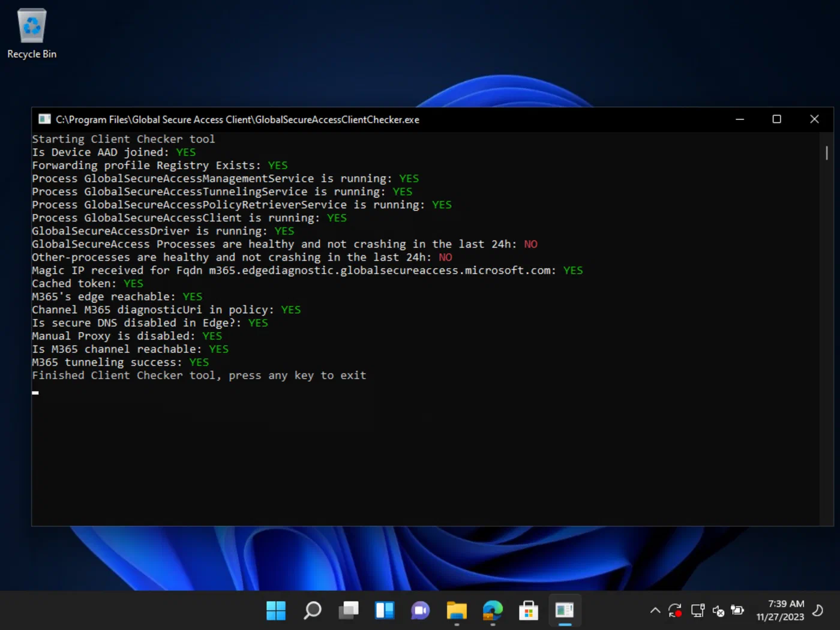Image resolution: width=840 pixels, height=630 pixels.
Task: Open the Widgets panel icon
Action: tap(385, 611)
